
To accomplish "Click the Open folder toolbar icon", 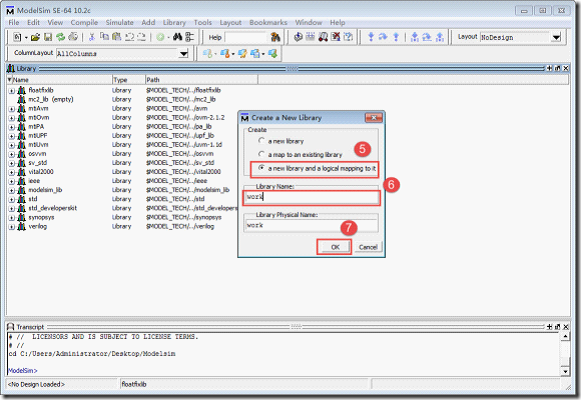I will coord(35,37).
